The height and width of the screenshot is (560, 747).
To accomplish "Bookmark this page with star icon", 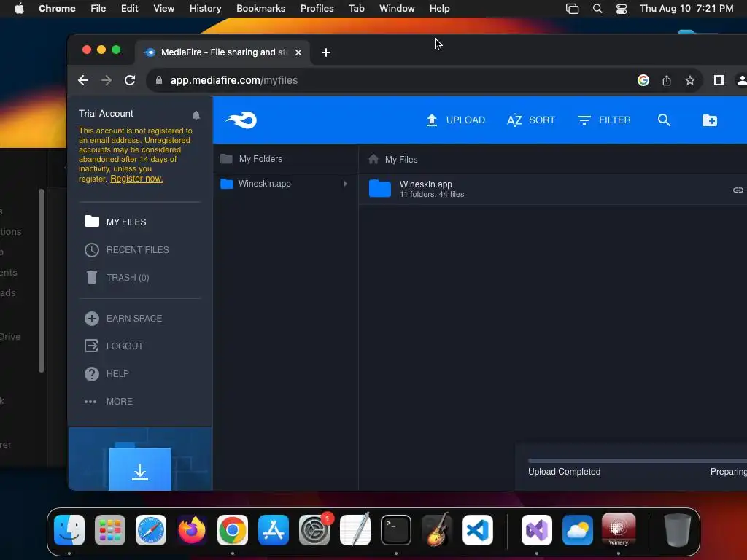I will (690, 80).
